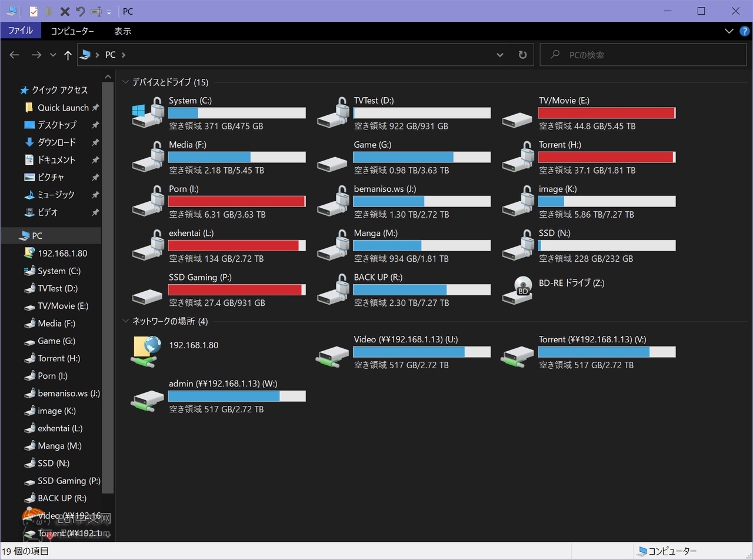This screenshot has width=753, height=560.
Task: Go up one level with up arrow
Action: 68,55
